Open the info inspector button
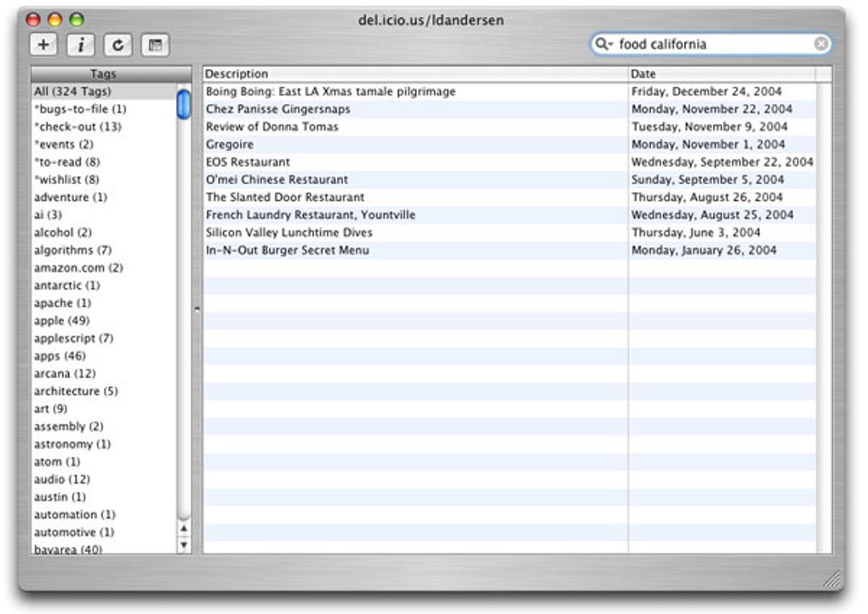Image resolution: width=868 pixels, height=614 pixels. click(81, 45)
